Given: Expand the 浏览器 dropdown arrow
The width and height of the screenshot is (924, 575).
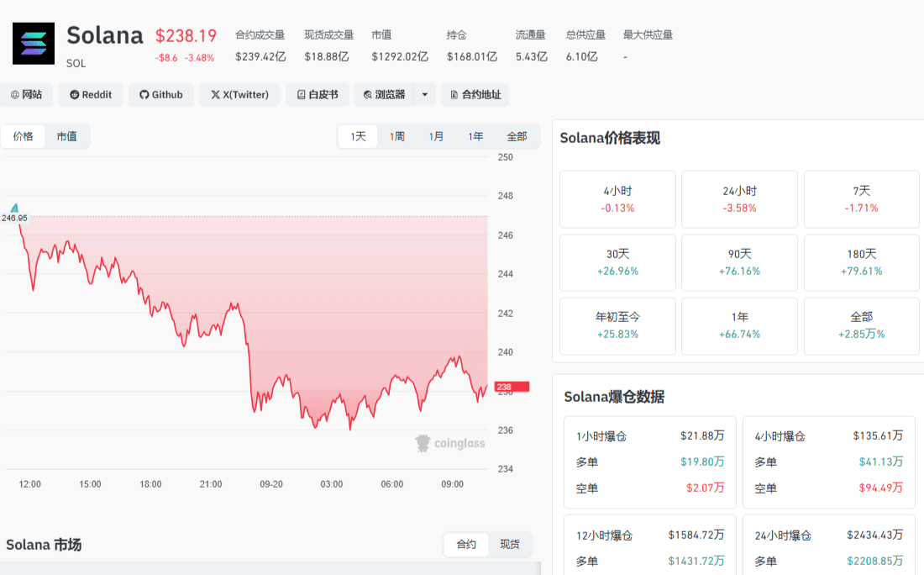Looking at the screenshot, I should tap(425, 94).
